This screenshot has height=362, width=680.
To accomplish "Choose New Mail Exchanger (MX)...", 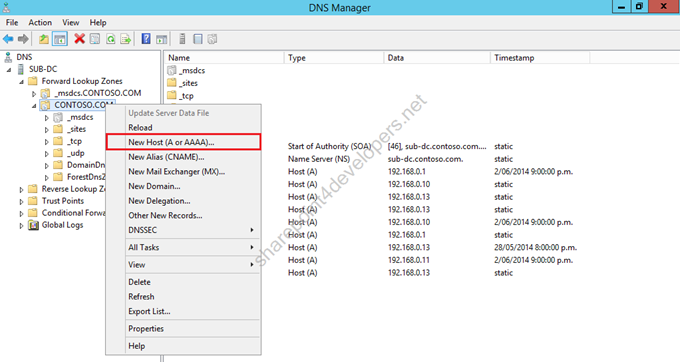I will pos(183,172).
